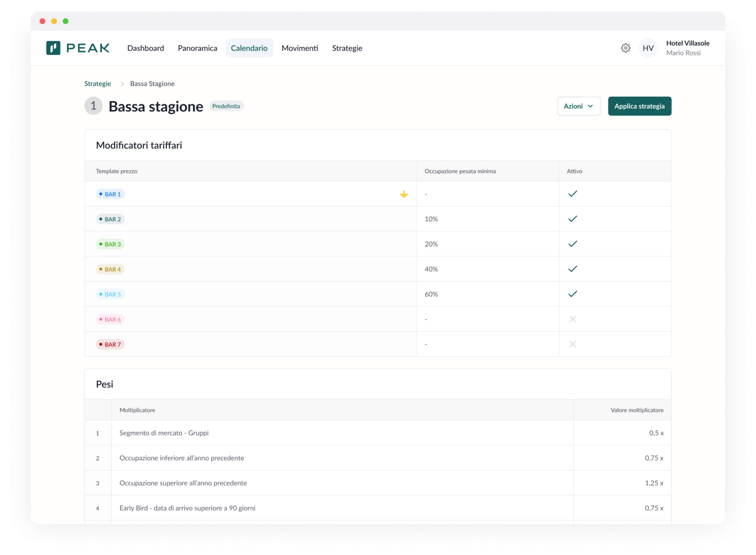Click the HV user avatar

point(648,48)
